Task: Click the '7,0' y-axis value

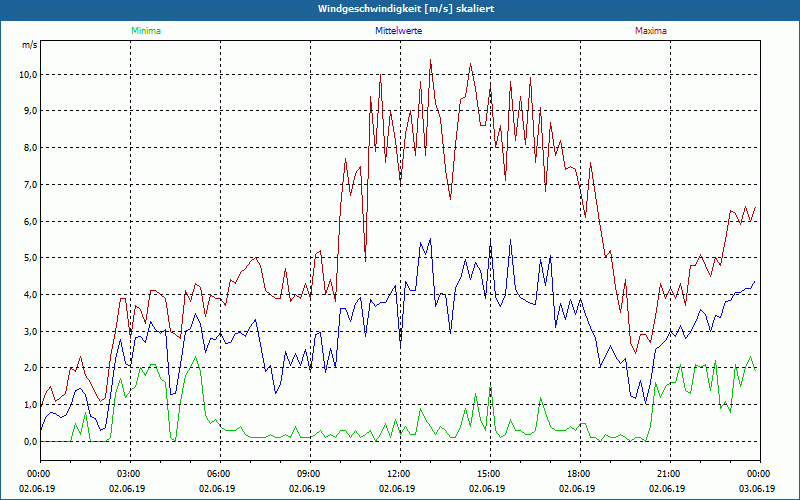Action: tap(31, 185)
